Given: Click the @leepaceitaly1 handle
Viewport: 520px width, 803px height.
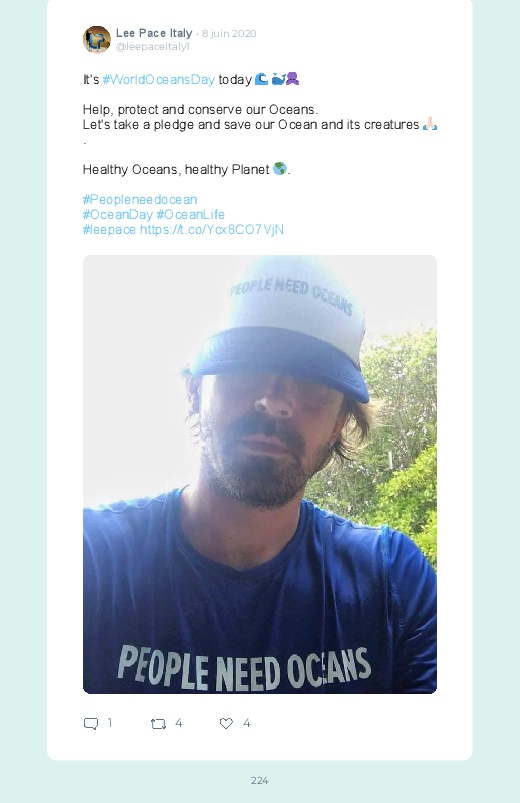Looking at the screenshot, I should [153, 47].
